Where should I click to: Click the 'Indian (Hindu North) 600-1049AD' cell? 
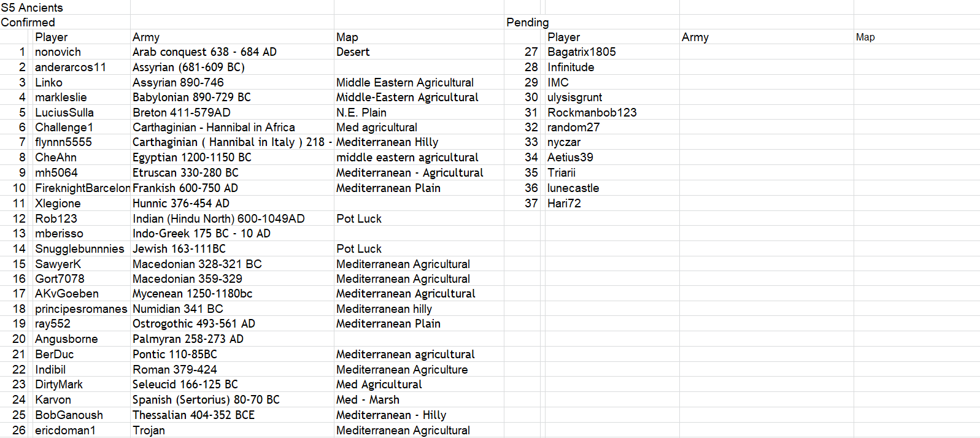point(218,218)
